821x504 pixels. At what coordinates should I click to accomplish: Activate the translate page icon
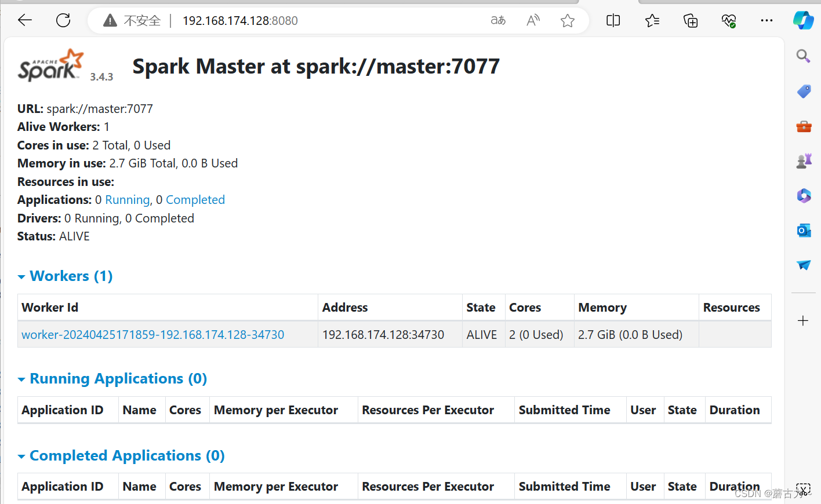point(497,20)
